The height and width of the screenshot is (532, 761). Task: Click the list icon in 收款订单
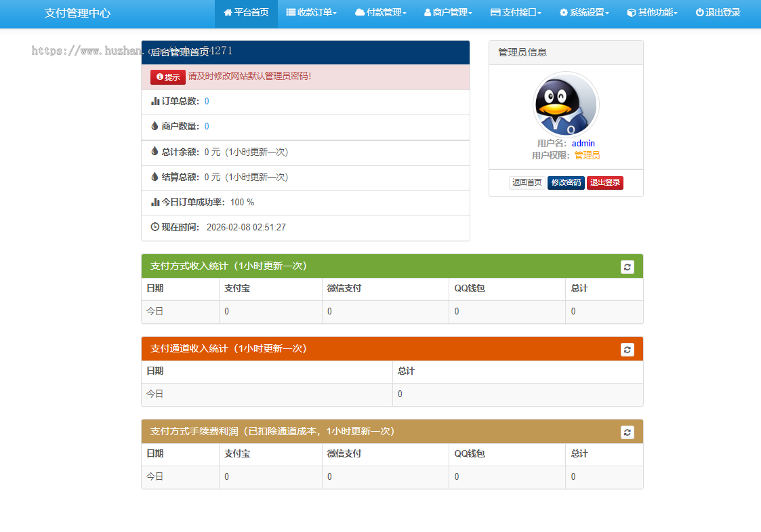click(x=291, y=13)
